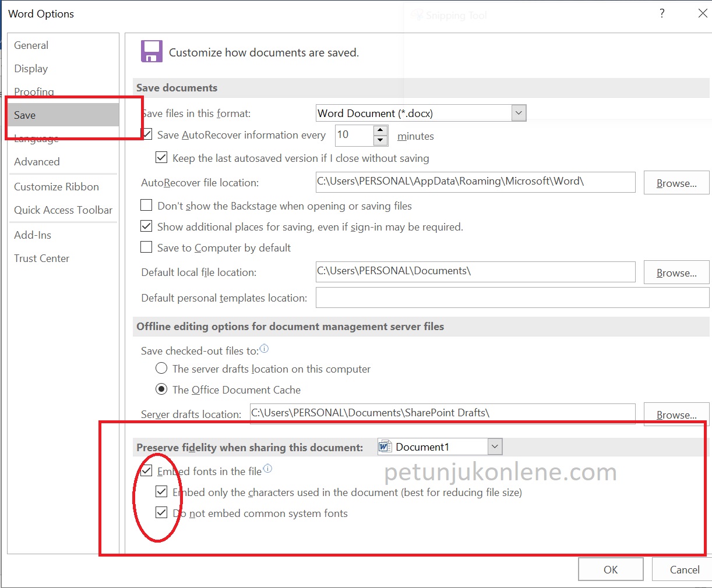Select the Proofing category
The height and width of the screenshot is (588, 712).
click(x=63, y=91)
